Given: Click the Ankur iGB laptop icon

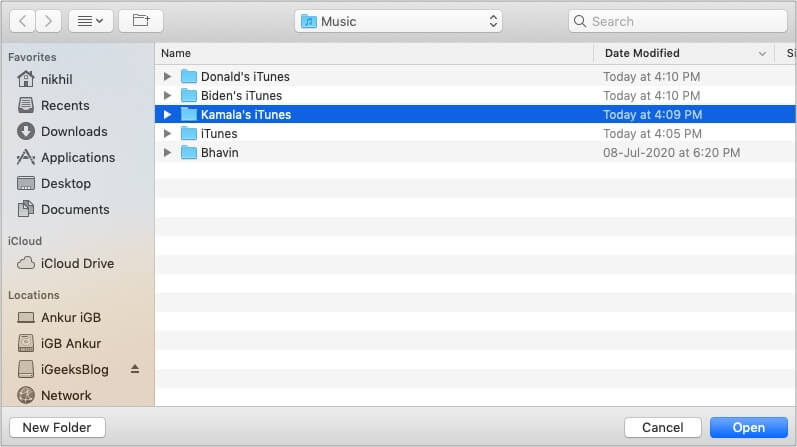Looking at the screenshot, I should pyautogui.click(x=26, y=318).
